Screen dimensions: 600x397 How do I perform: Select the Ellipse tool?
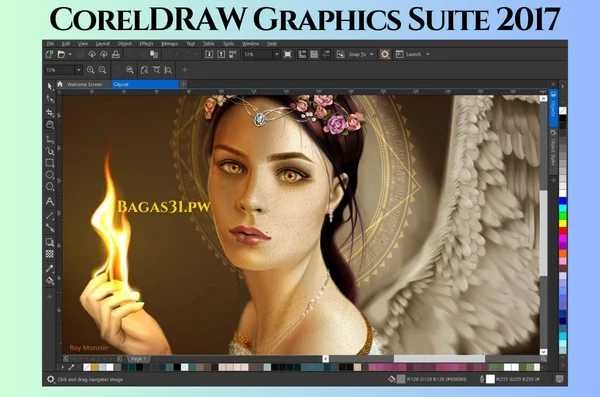point(49,175)
